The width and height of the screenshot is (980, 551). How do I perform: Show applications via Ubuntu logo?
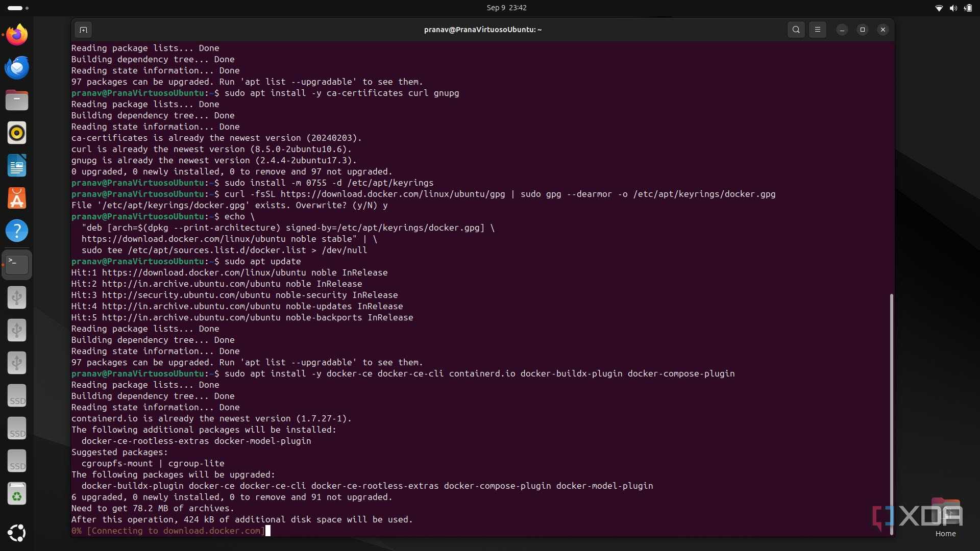(17, 533)
